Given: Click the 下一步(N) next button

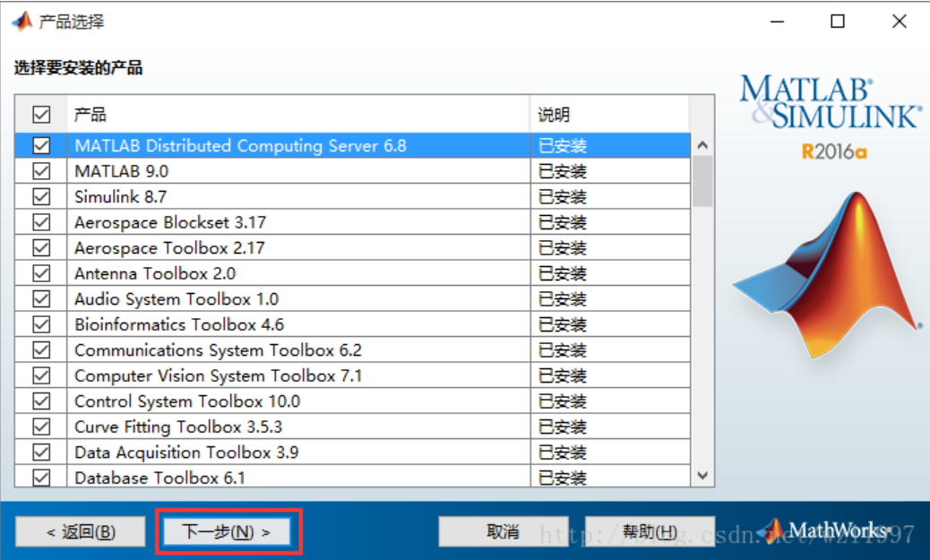Looking at the screenshot, I should coord(227,530).
